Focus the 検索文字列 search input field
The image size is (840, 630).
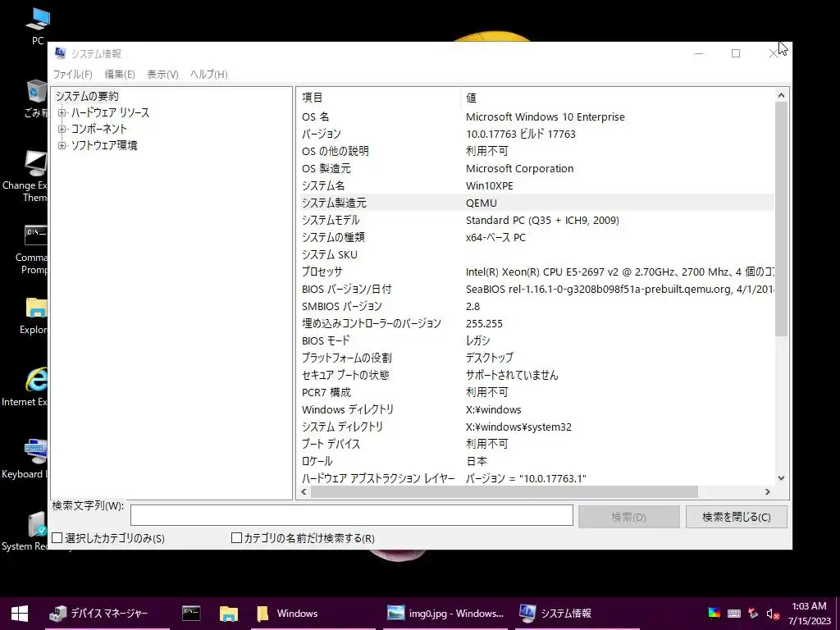pyautogui.click(x=351, y=516)
